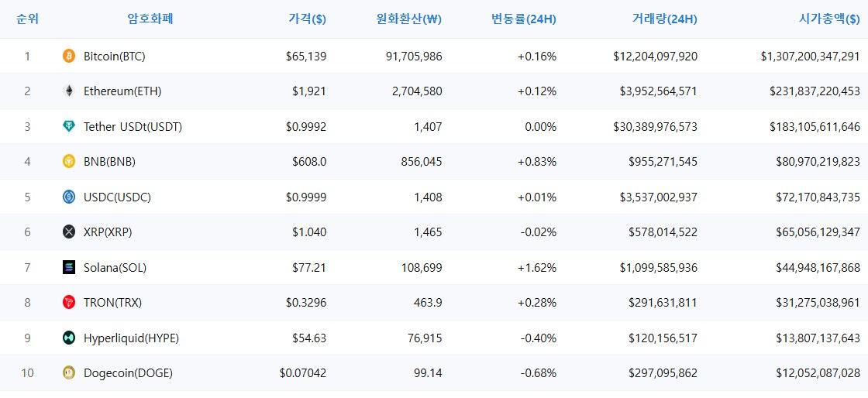This screenshot has width=868, height=398.
Task: Select Tether volume $30,389,976,573
Action: pyautogui.click(x=656, y=126)
